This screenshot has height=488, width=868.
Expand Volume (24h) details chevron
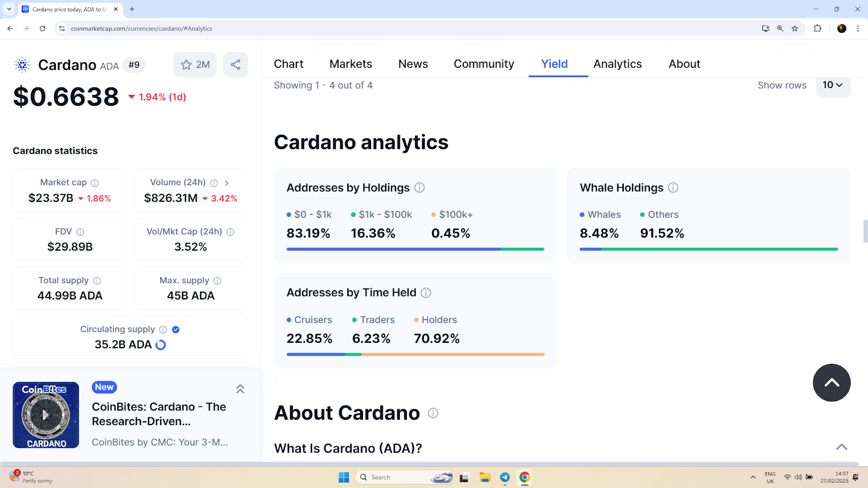click(227, 183)
